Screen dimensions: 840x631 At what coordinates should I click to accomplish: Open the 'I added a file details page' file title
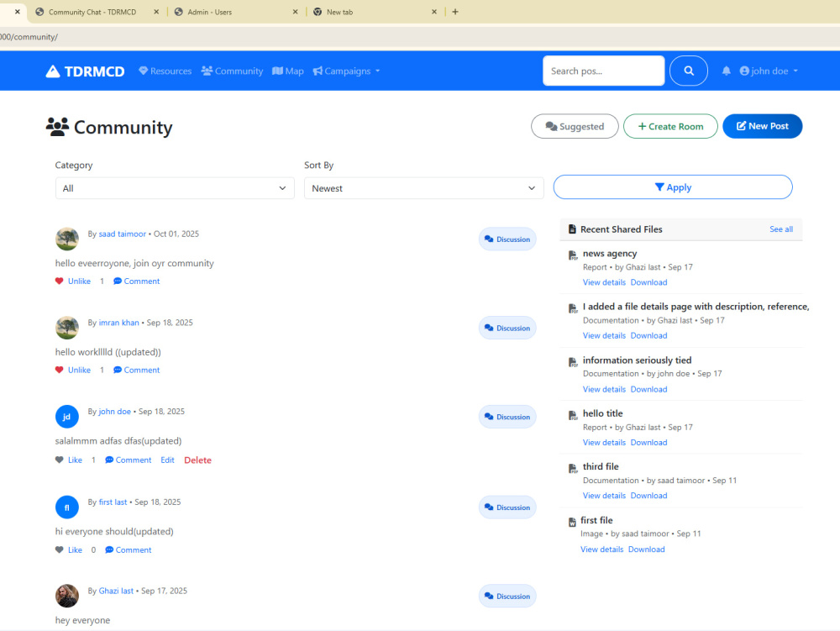tap(696, 307)
